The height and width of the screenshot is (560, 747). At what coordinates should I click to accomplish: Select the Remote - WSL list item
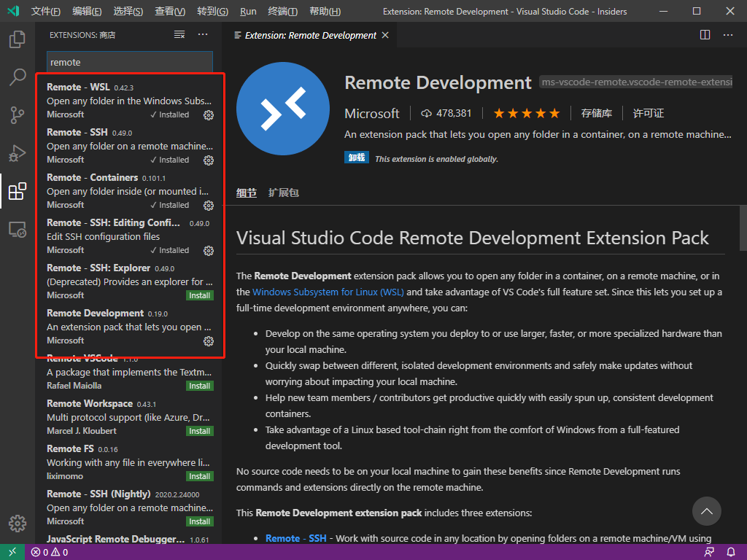(130, 101)
